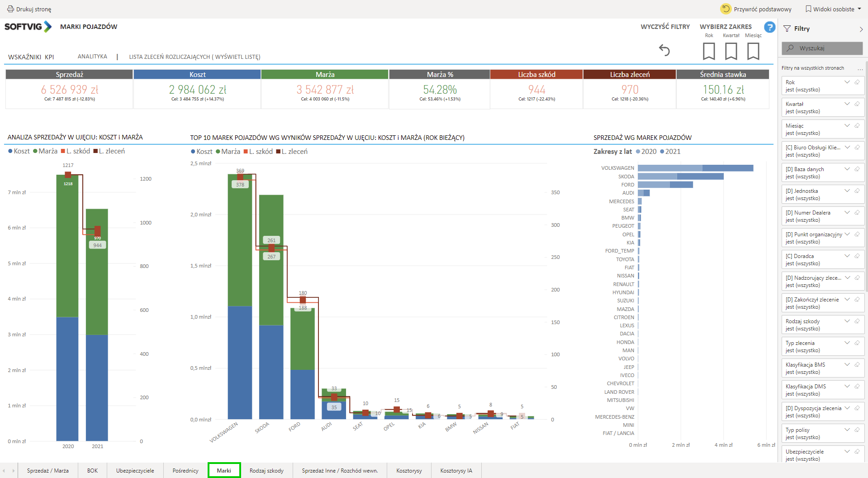Clear the Typ zlecenia filter eraser icon

point(857,343)
